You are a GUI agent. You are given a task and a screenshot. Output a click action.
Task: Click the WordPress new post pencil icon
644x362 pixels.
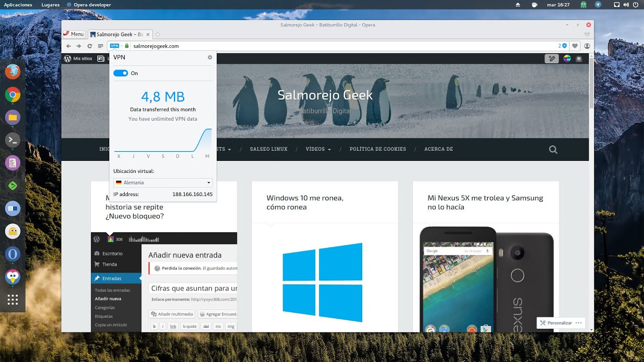(552, 58)
